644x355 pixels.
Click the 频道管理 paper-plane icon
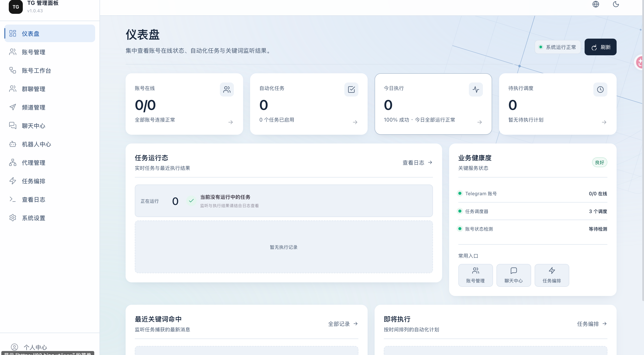point(13,107)
